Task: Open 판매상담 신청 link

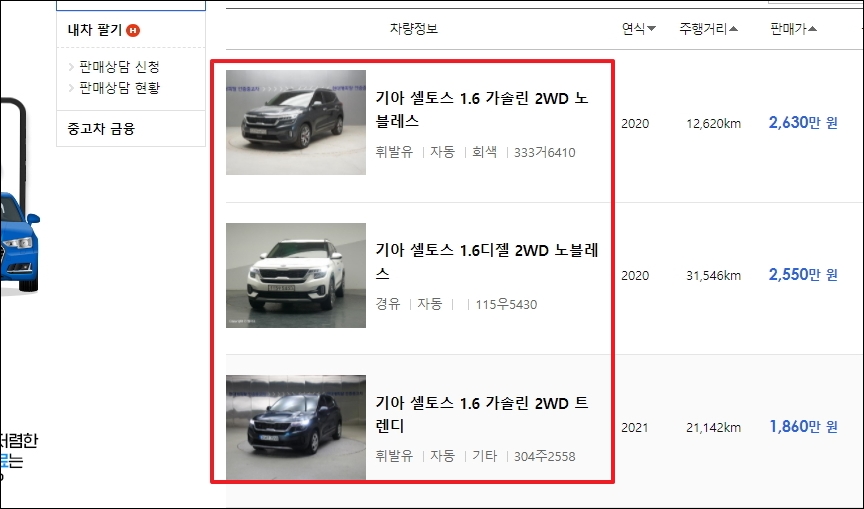Action: point(119,67)
